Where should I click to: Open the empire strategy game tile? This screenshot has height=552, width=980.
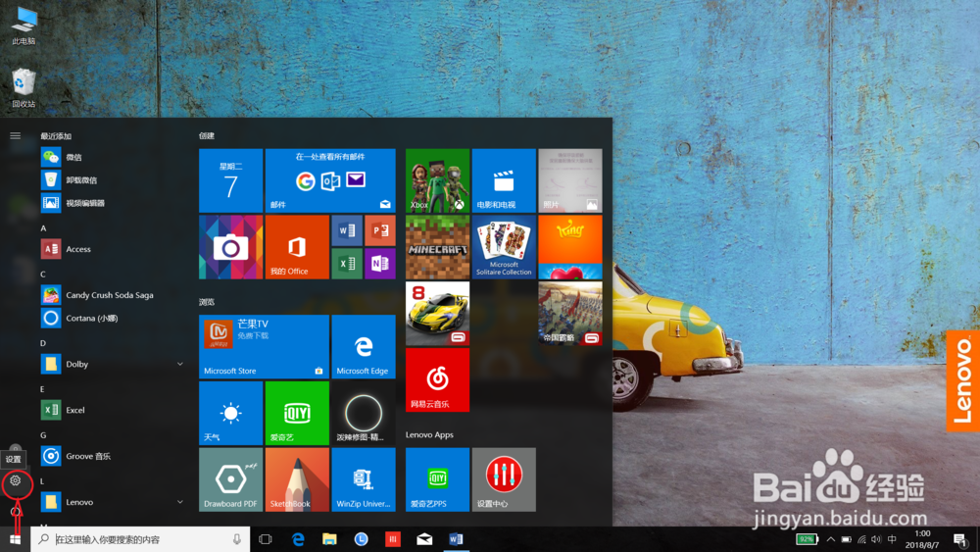tap(570, 313)
